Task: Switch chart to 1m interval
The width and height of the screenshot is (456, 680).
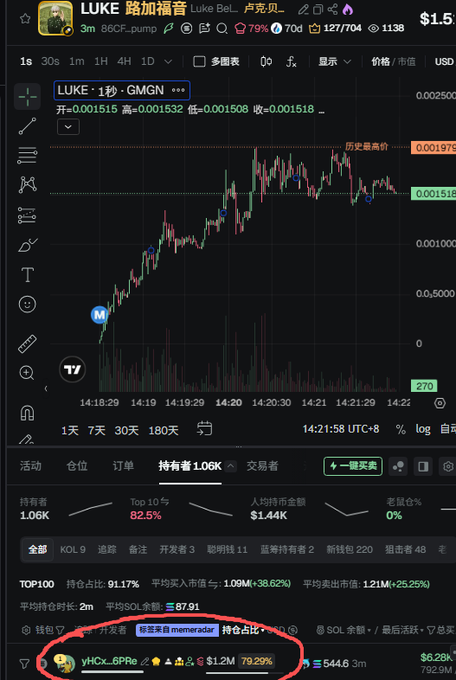Action: pyautogui.click(x=77, y=62)
